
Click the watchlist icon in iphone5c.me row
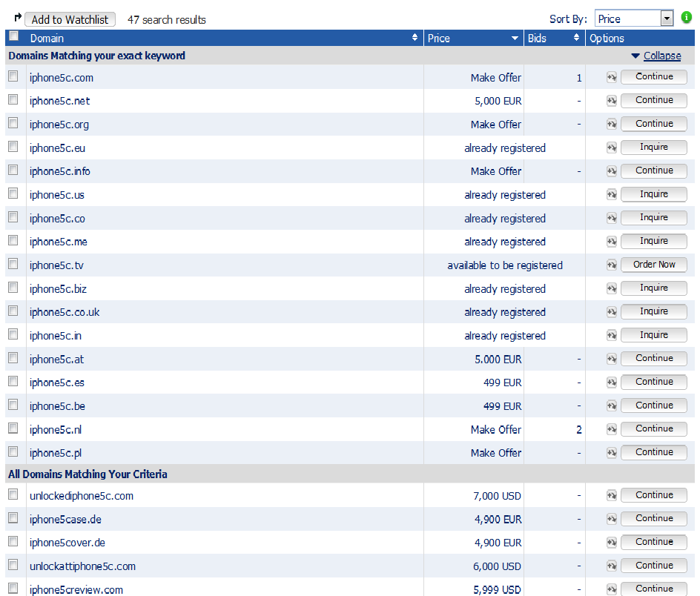tap(612, 242)
